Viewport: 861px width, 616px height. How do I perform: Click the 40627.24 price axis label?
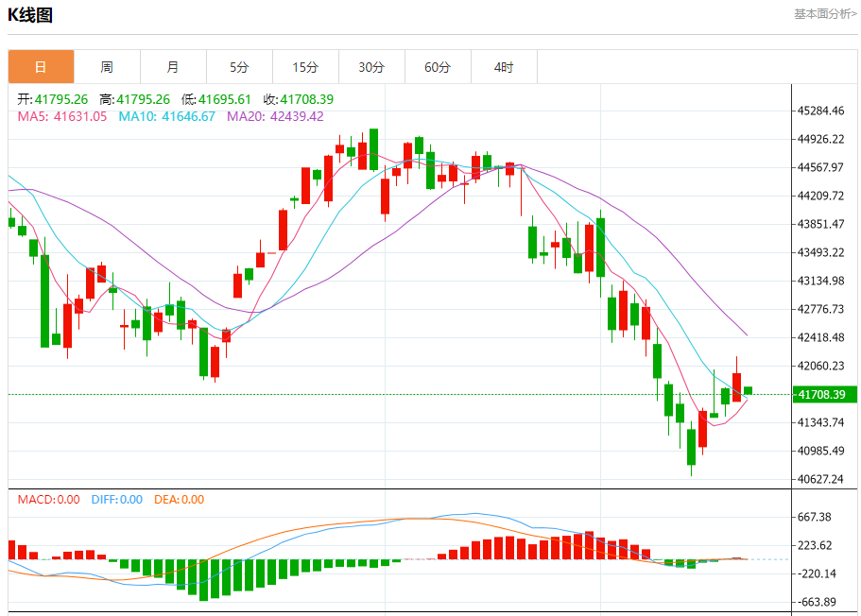(821, 479)
